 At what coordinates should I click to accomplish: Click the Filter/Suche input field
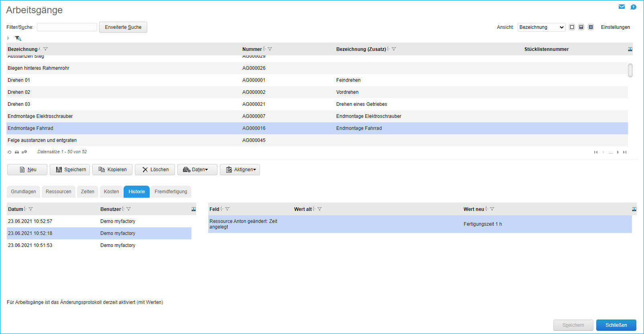(x=67, y=27)
